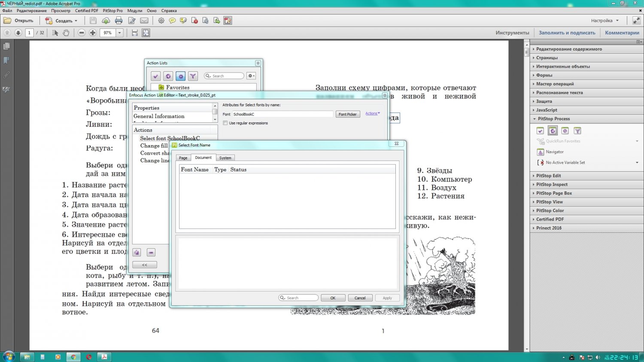Viewport: 644px width, 362px height.
Task: Expand the Certified PDF panel
Action: pyautogui.click(x=586, y=219)
